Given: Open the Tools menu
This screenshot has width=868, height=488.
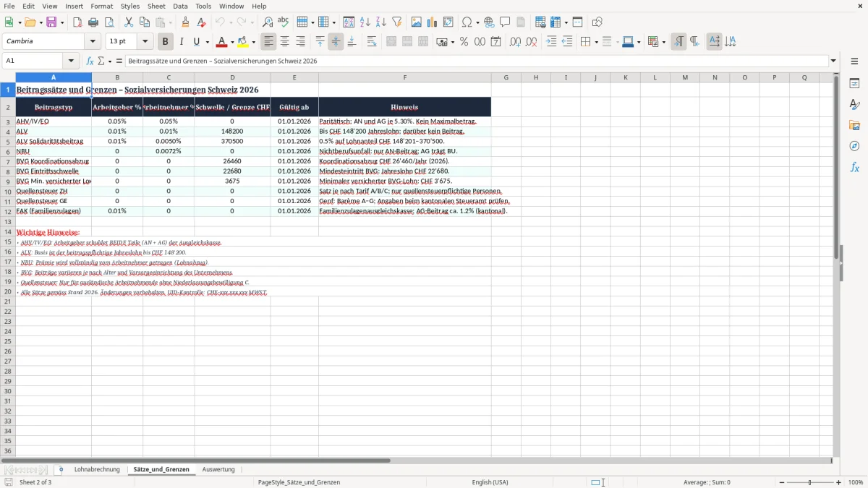Looking at the screenshot, I should click(203, 6).
